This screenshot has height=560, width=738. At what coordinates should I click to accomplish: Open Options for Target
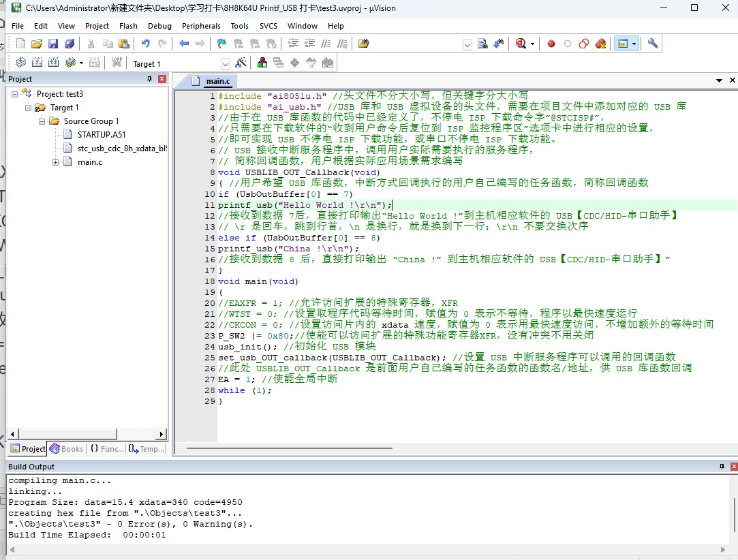pyautogui.click(x=241, y=63)
